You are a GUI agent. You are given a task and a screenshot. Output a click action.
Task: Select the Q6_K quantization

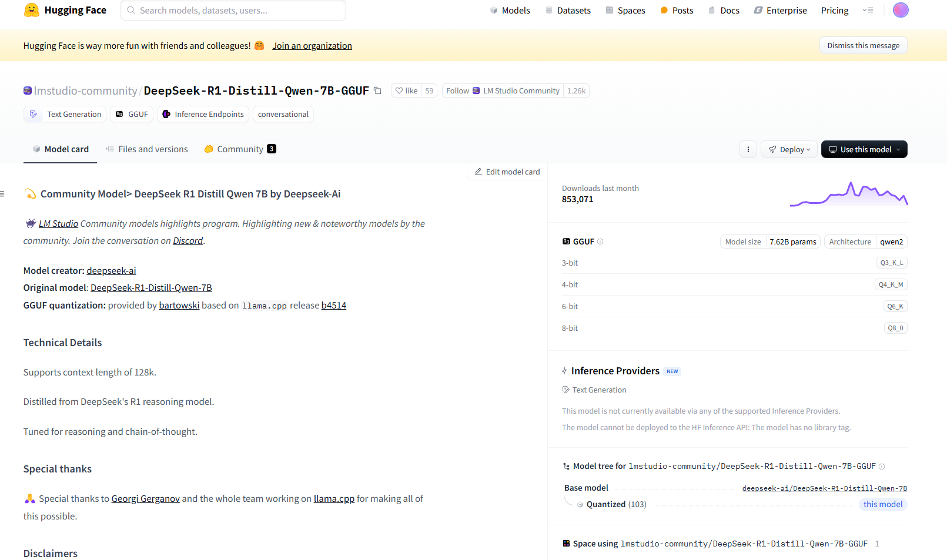(895, 306)
